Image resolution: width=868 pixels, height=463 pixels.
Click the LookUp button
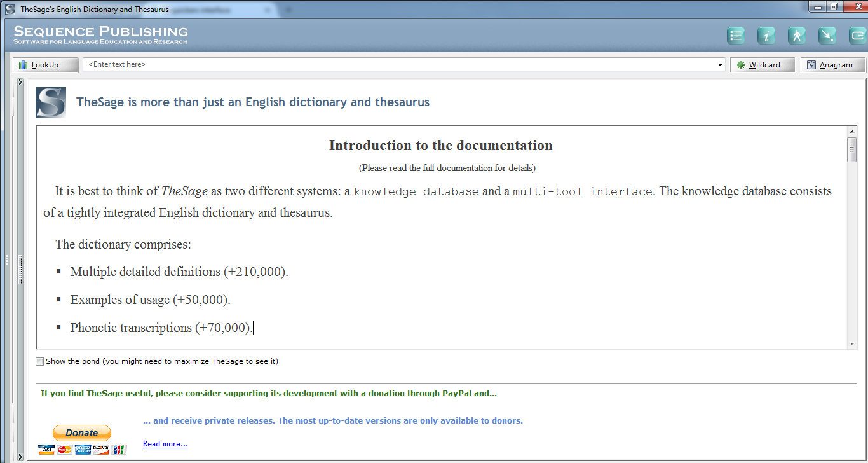pos(45,65)
